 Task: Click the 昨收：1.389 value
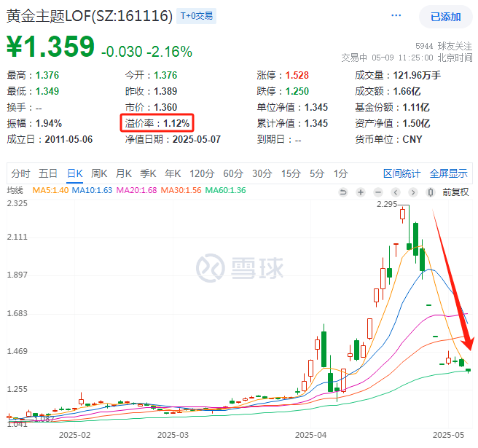[x=151, y=92]
